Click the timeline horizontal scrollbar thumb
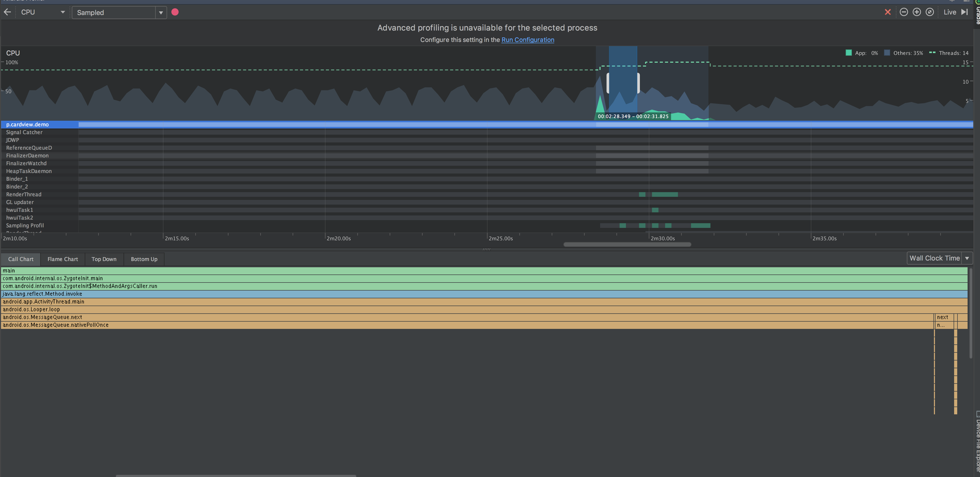This screenshot has height=477, width=980. (x=627, y=244)
